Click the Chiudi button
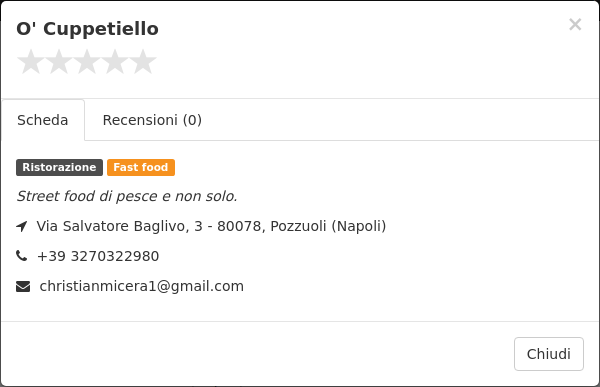 [549, 354]
